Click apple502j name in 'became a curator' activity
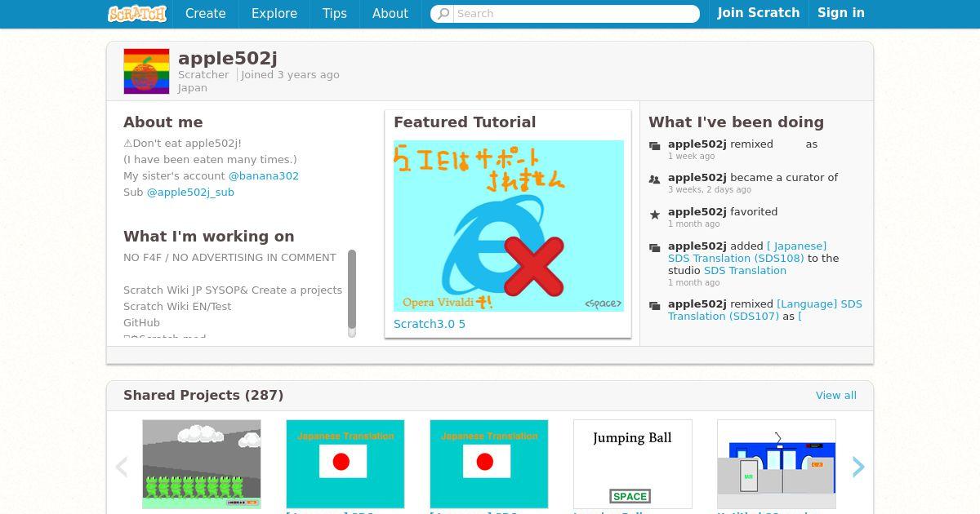Screen dimensions: 980x514 click(697, 178)
